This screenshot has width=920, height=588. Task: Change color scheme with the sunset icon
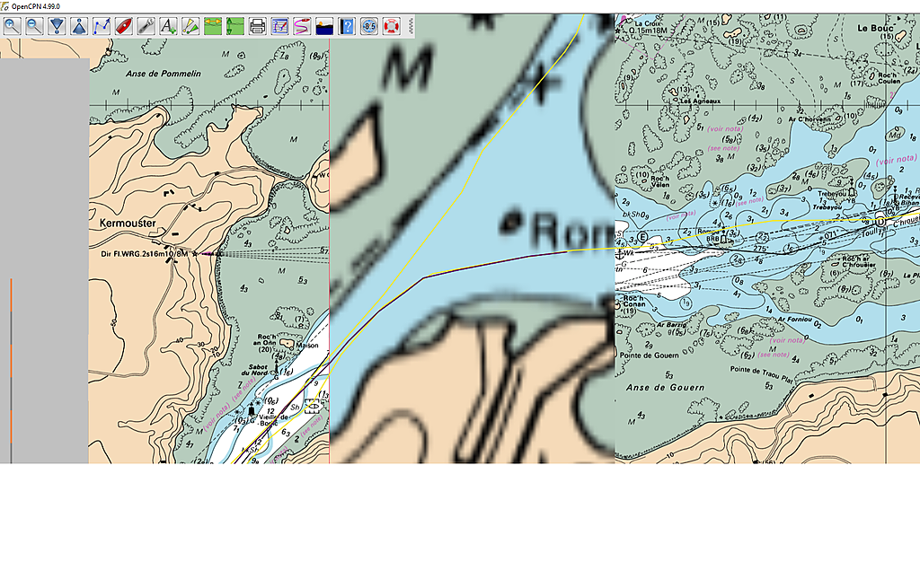[324, 26]
